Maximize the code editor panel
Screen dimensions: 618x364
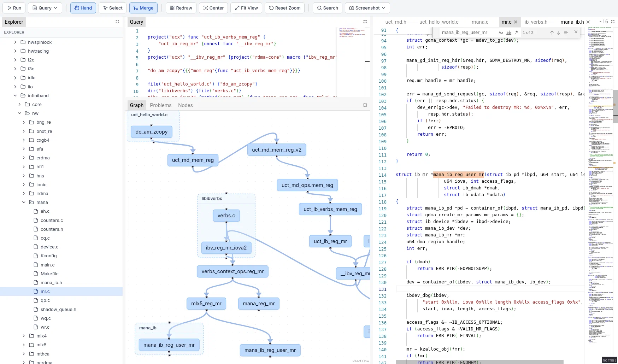point(613,22)
